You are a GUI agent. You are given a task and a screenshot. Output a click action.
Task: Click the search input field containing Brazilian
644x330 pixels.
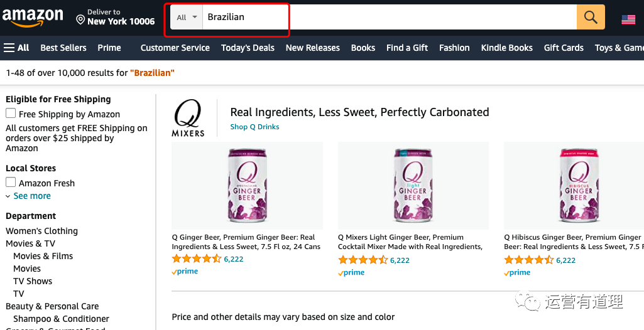coord(390,17)
